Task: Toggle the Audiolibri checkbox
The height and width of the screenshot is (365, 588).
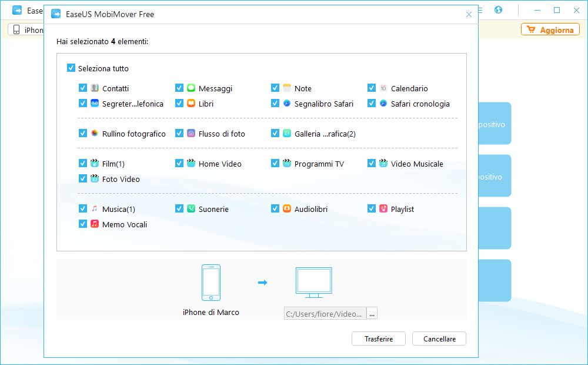Action: [x=275, y=209]
